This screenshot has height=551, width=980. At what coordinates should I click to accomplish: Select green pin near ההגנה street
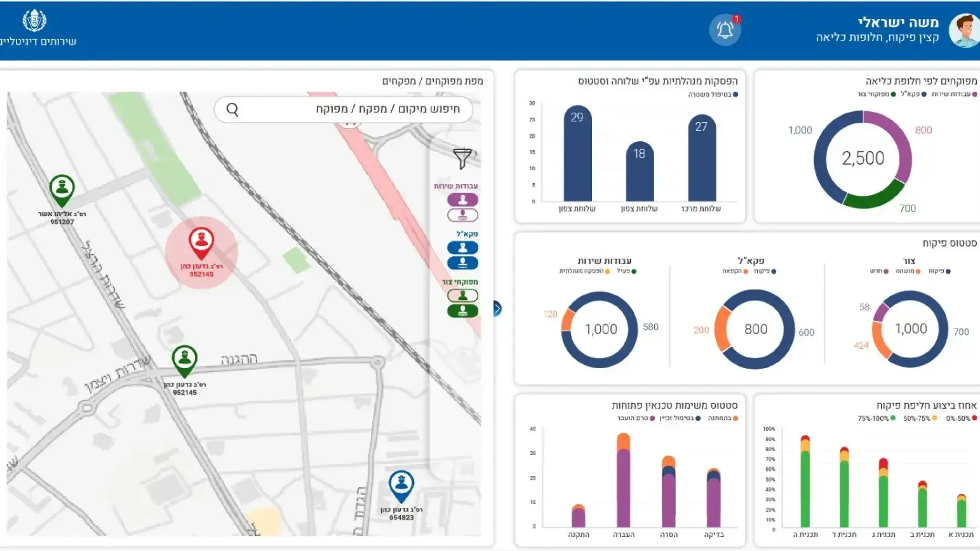click(185, 362)
